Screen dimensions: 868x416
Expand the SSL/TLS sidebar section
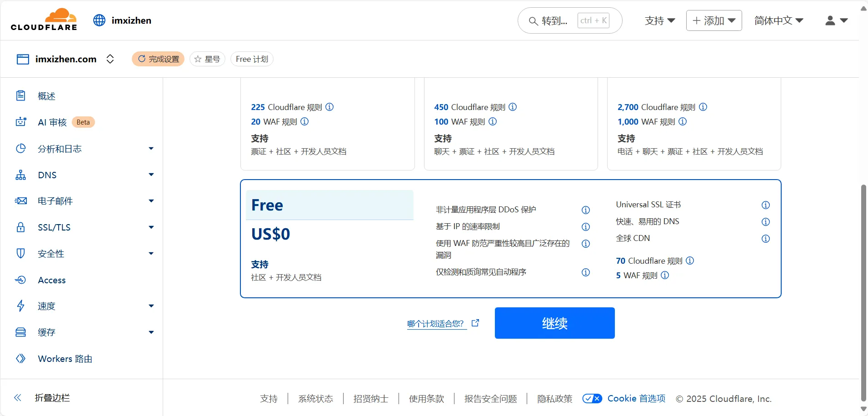point(151,227)
